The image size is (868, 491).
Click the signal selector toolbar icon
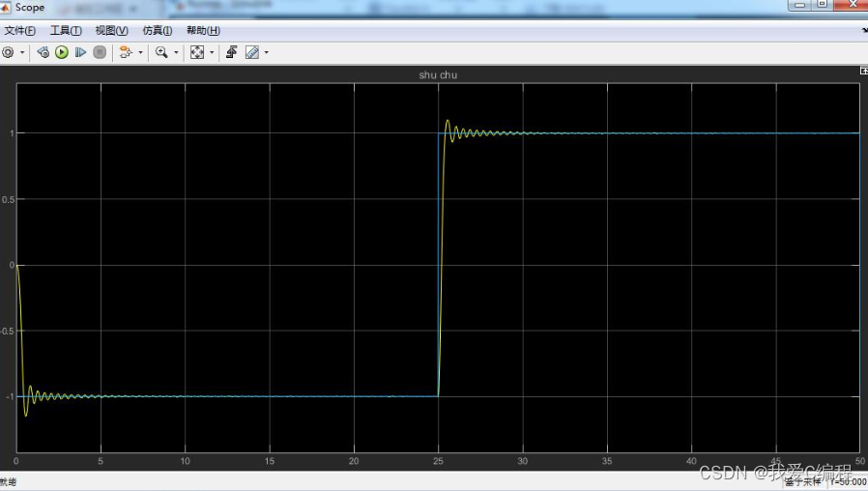point(125,52)
